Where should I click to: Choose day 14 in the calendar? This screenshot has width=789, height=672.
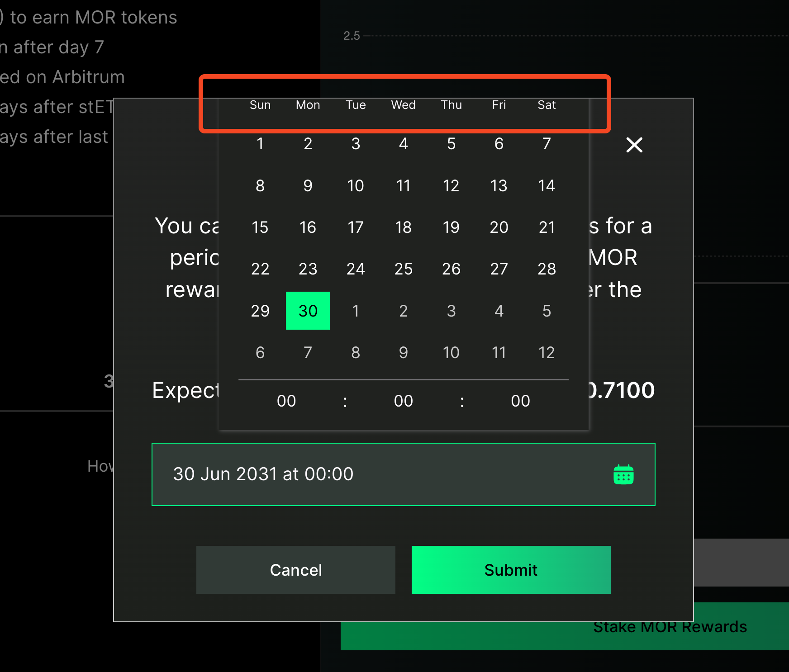click(547, 185)
